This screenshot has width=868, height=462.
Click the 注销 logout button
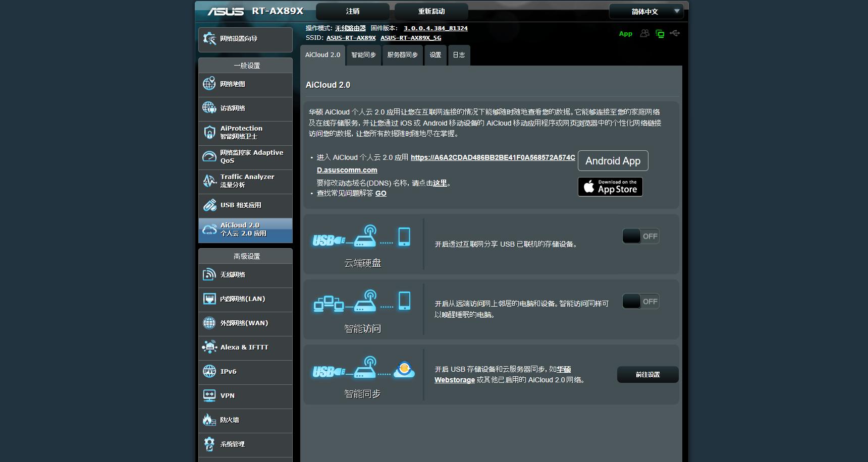353,11
